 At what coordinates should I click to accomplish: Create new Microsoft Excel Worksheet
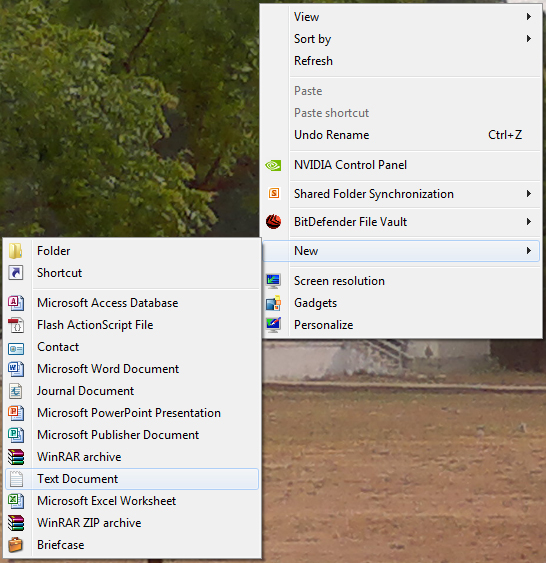click(132, 501)
